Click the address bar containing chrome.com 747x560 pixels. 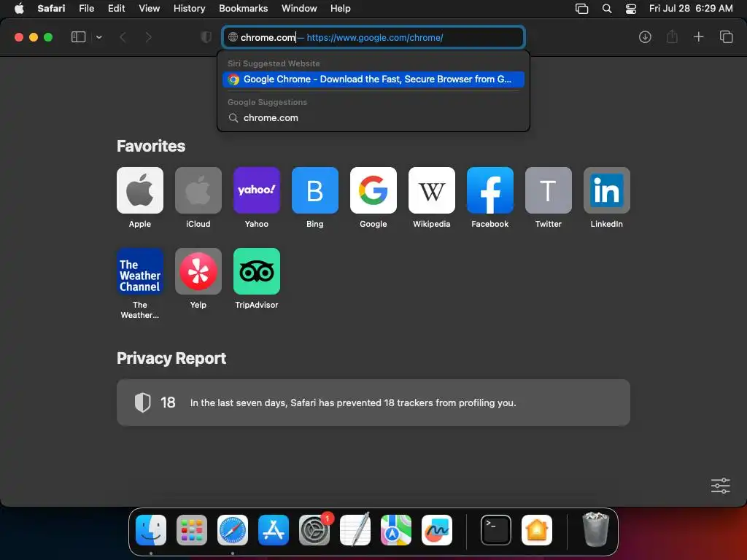(x=373, y=37)
